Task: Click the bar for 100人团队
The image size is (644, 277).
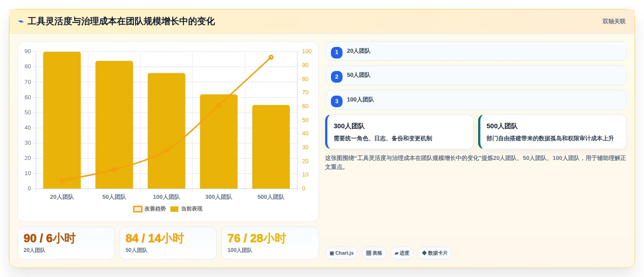Action: [166, 131]
